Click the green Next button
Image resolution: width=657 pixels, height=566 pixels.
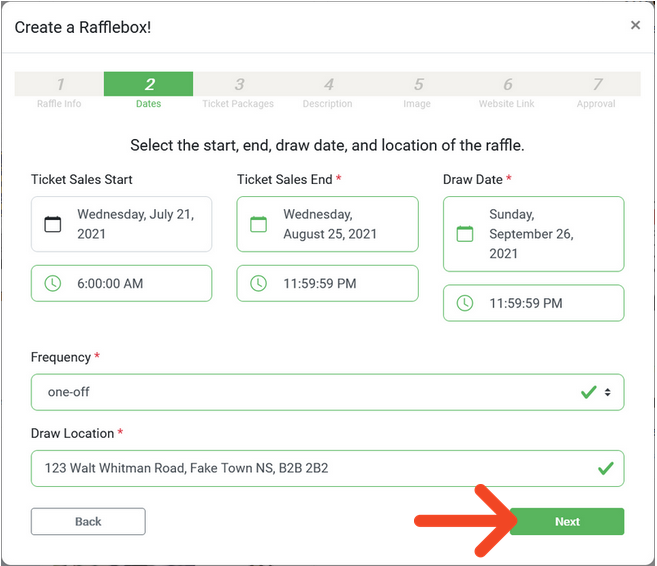coord(567,522)
